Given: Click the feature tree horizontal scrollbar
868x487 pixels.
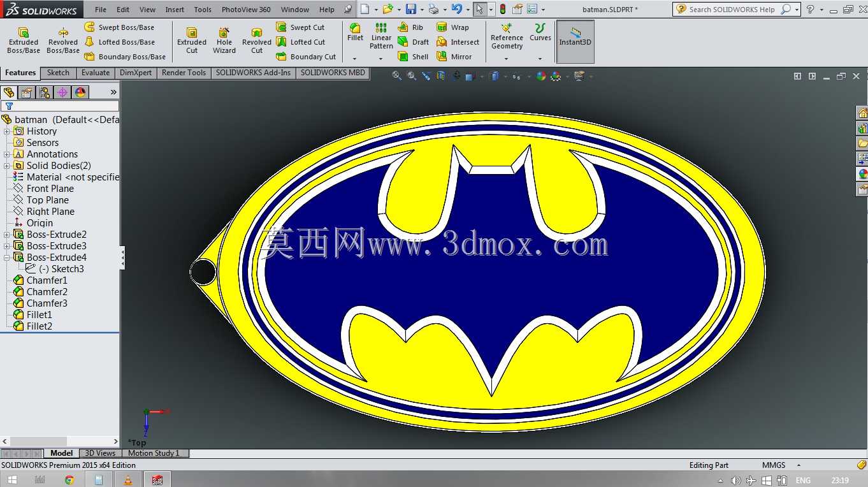Looking at the screenshot, I should point(61,441).
